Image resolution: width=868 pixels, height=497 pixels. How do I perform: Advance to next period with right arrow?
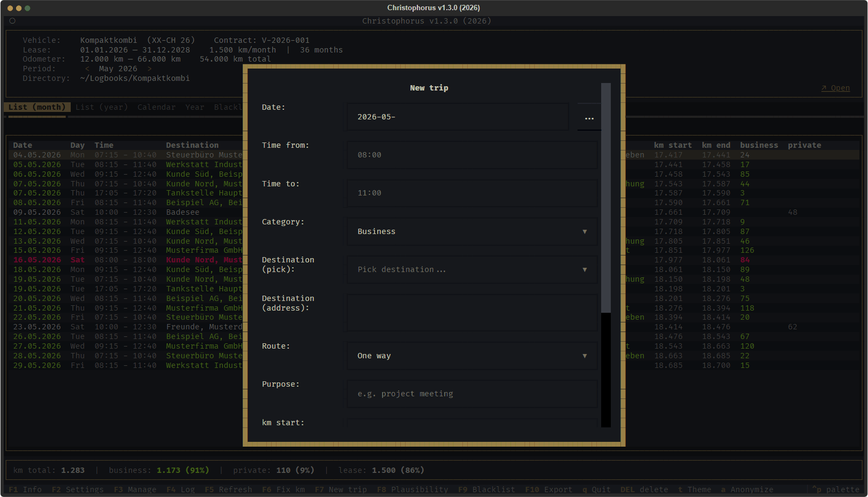149,69
